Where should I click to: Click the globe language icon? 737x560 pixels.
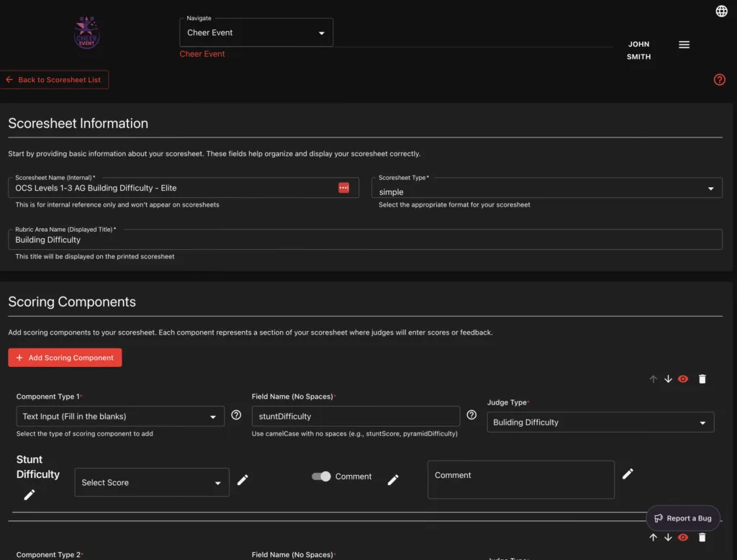tap(721, 11)
